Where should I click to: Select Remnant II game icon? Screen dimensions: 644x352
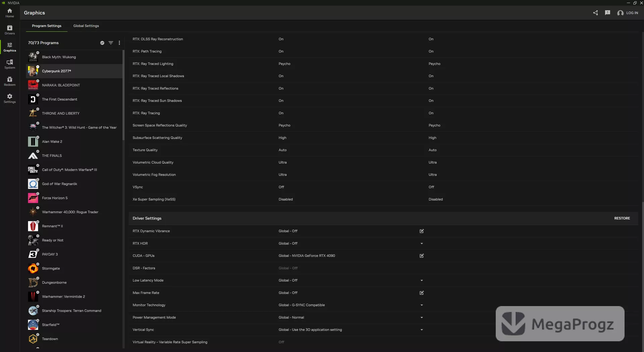pos(33,226)
